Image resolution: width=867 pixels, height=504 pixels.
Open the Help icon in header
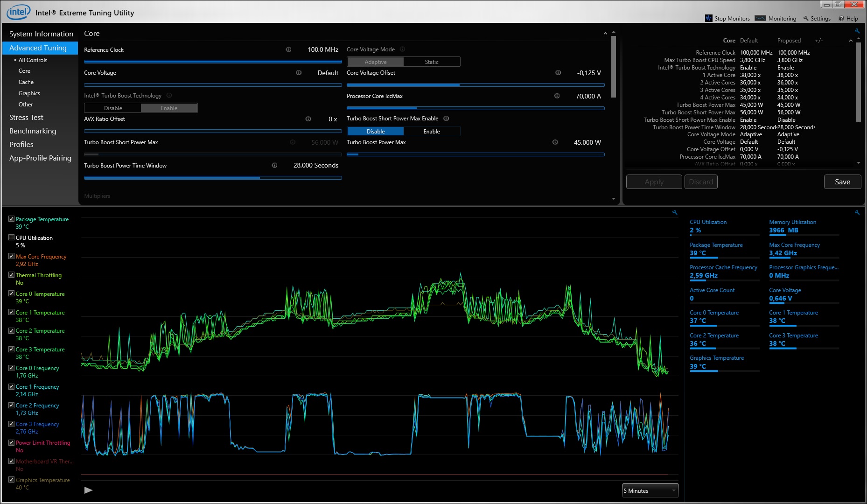(841, 19)
